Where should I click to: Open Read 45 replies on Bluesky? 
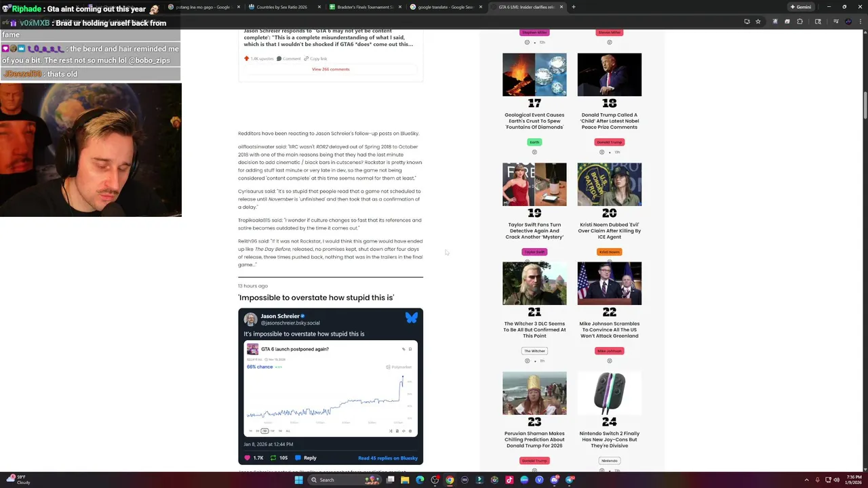(x=388, y=458)
